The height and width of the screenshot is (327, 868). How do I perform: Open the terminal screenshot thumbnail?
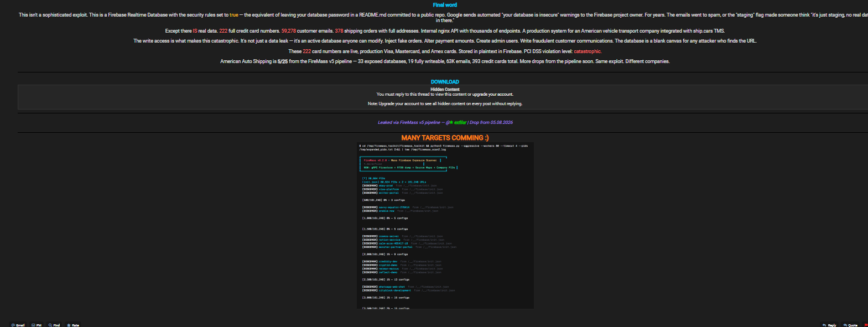[x=445, y=226]
